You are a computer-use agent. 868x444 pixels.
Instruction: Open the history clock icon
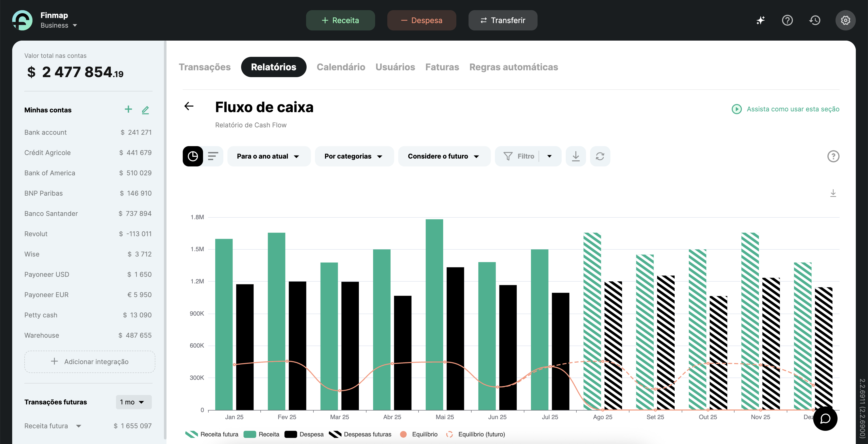[815, 20]
